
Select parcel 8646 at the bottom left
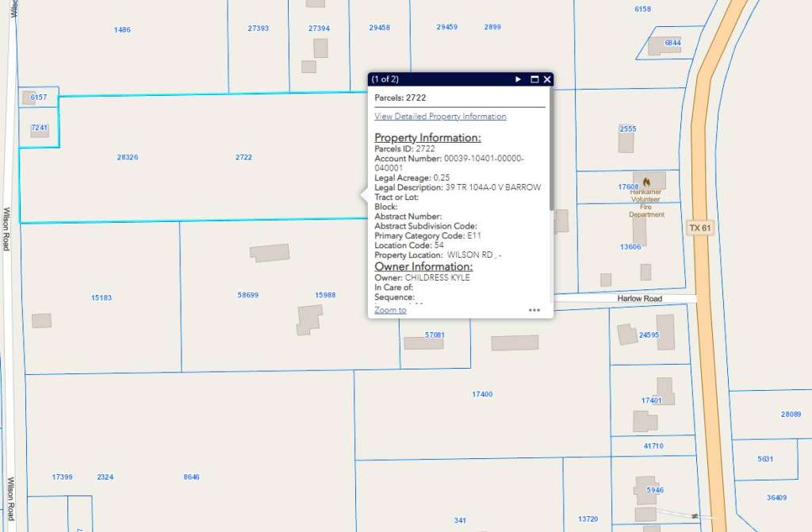tap(190, 476)
